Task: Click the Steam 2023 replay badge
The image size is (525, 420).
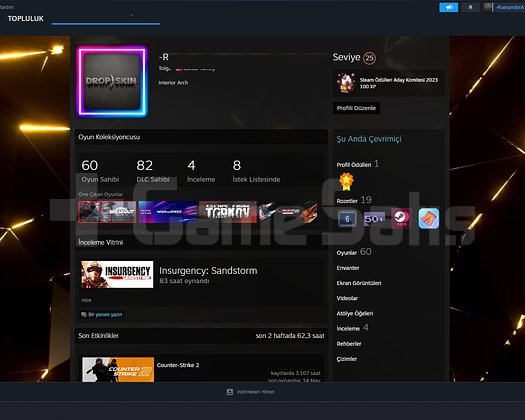Action: (400, 218)
